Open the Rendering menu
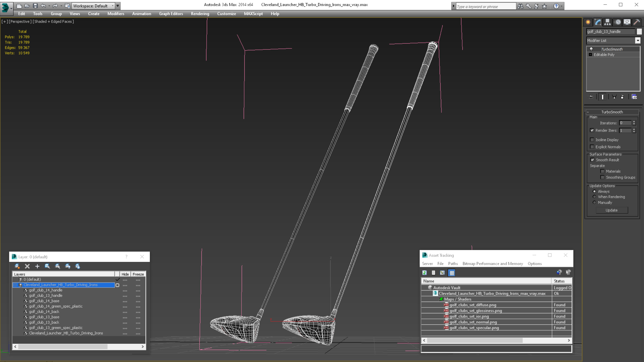 tap(200, 14)
